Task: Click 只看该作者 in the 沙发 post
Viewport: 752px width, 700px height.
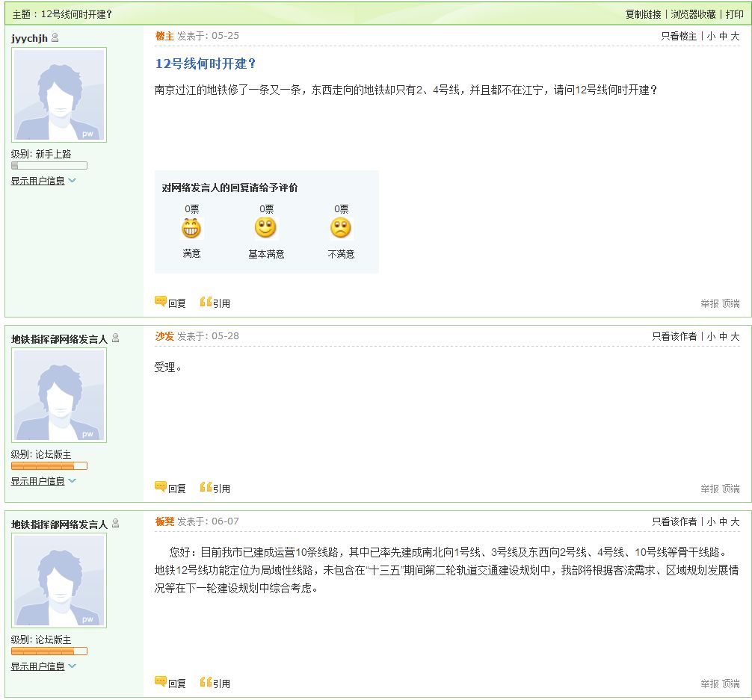Action: point(674,337)
